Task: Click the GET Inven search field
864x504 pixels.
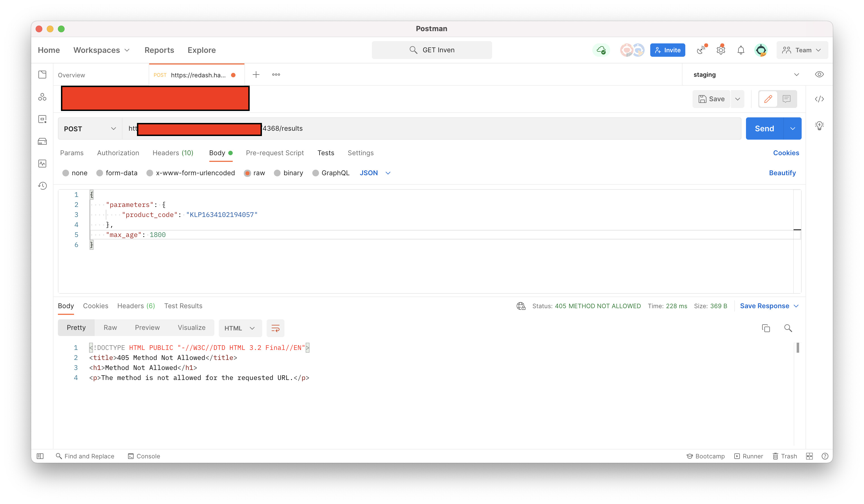Action: tap(432, 50)
